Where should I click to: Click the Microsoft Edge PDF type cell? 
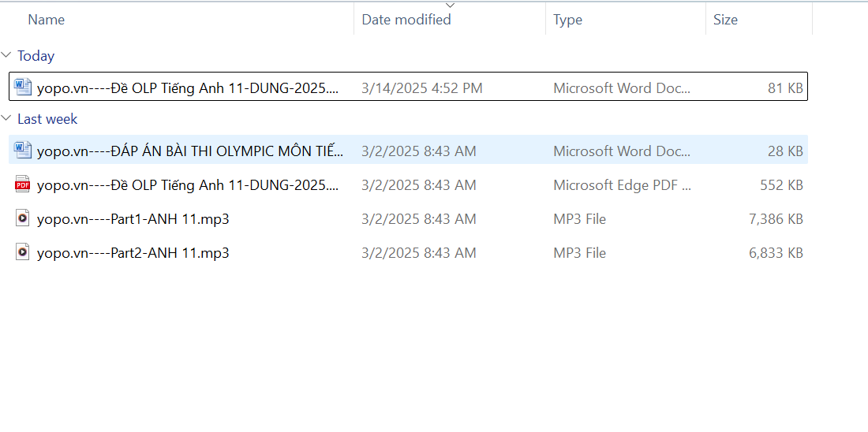point(622,185)
